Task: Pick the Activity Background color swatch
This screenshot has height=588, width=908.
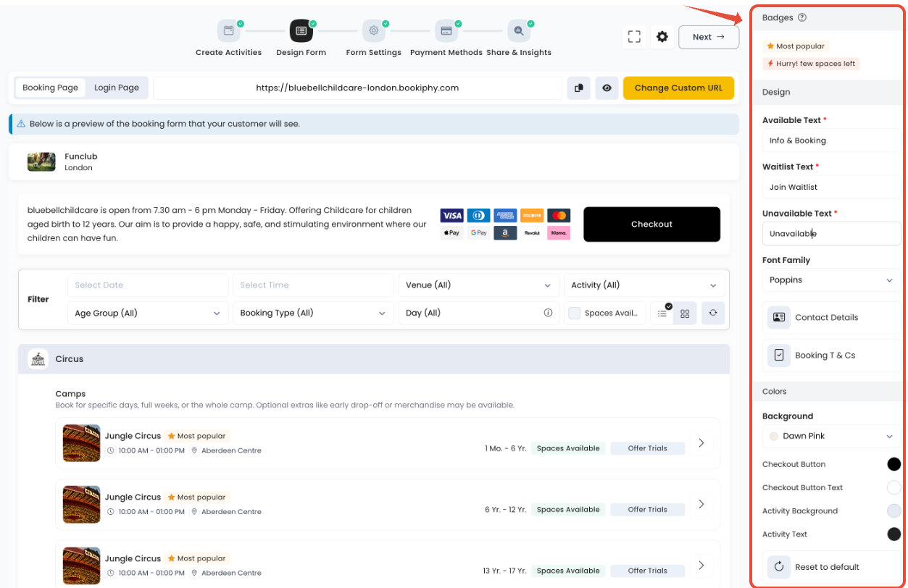Action: 894,511
